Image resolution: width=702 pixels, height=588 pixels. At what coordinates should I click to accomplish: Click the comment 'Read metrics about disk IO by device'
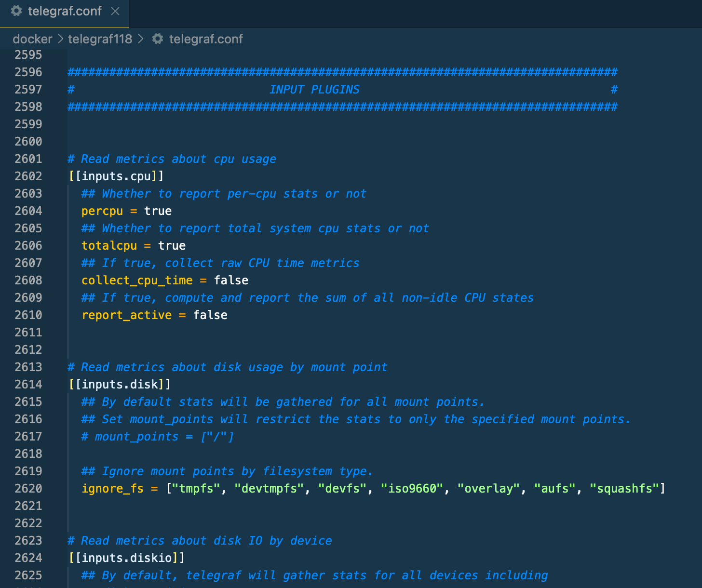pos(200,541)
